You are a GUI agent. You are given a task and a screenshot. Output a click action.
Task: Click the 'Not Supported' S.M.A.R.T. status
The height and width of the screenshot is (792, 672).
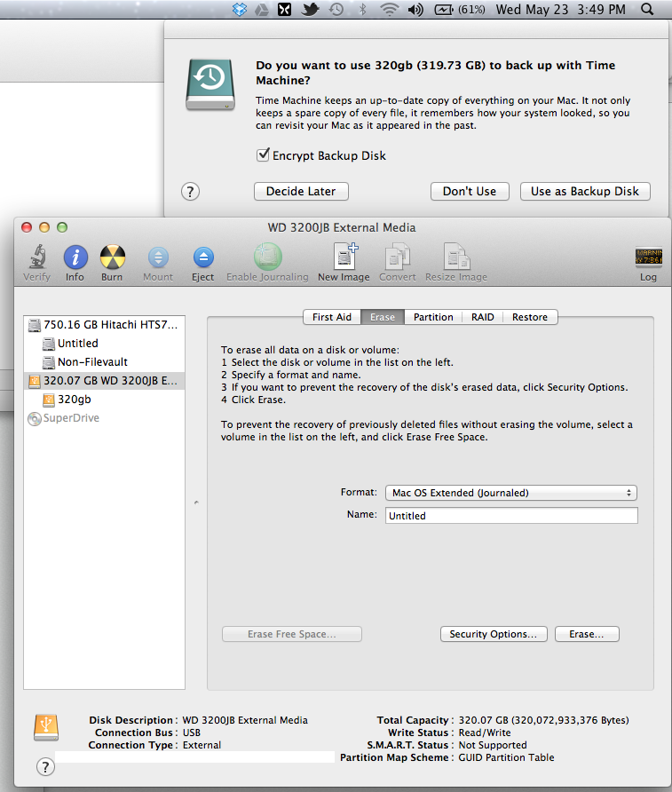(493, 745)
